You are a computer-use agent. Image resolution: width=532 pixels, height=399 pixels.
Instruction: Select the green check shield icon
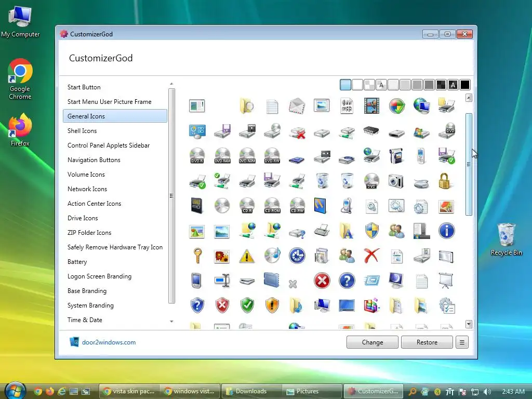click(247, 305)
